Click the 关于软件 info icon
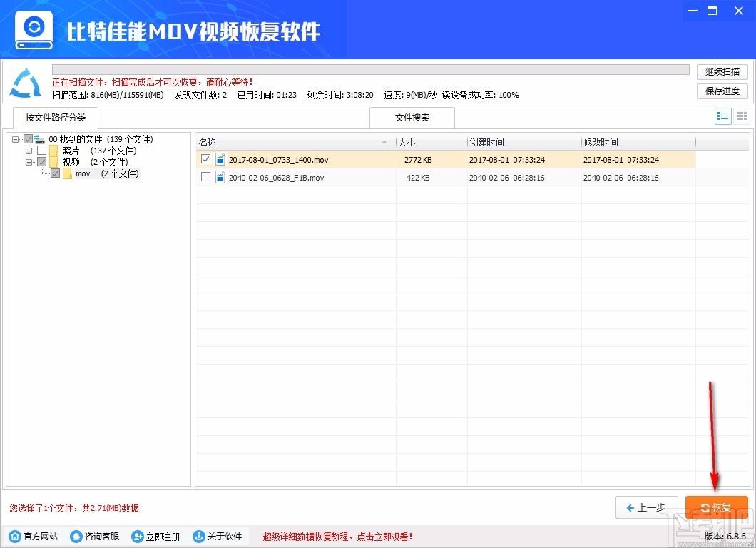Screen dimensions: 756x548 click(199, 537)
